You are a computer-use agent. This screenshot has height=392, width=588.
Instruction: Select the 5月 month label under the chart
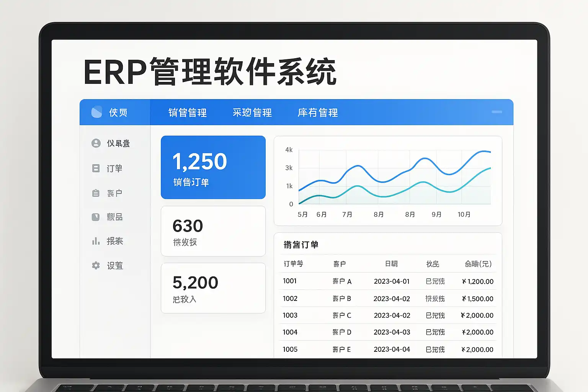pos(303,214)
